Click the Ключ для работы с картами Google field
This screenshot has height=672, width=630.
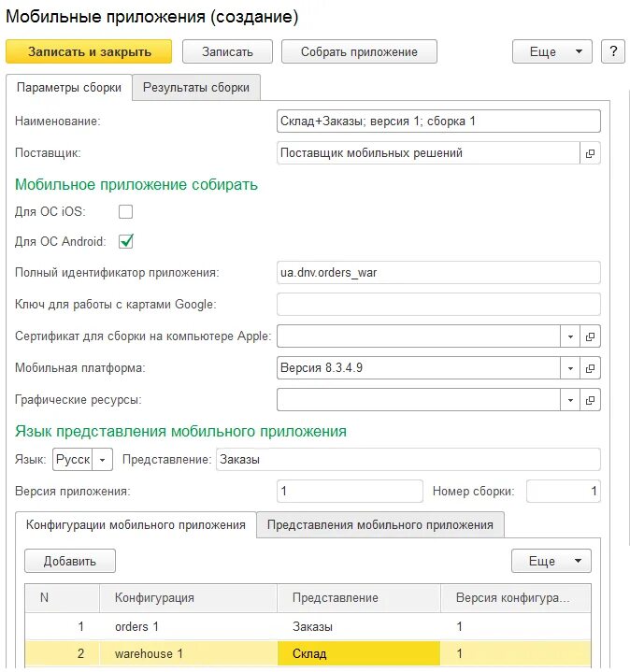click(438, 305)
